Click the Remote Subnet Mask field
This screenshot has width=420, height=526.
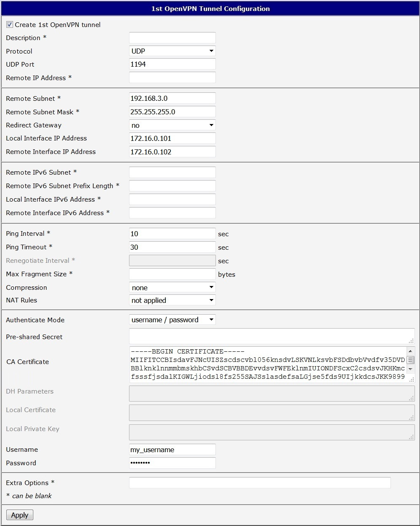click(172, 112)
